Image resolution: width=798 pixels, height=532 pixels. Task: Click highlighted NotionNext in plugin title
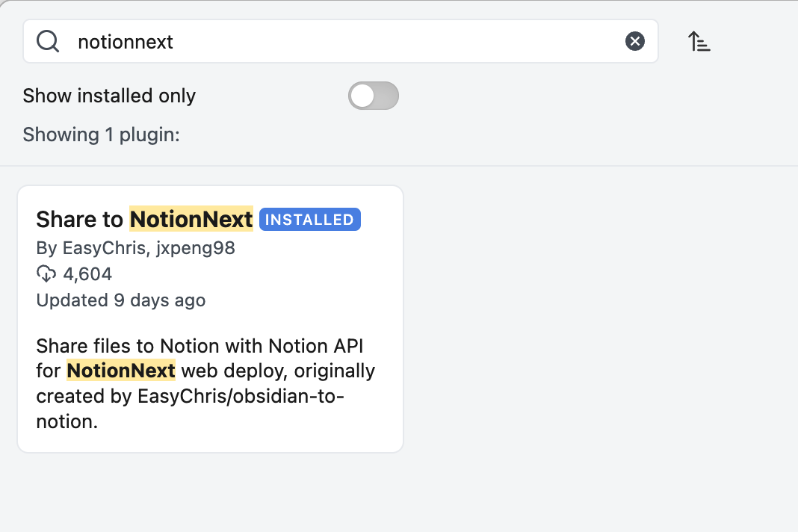click(191, 220)
